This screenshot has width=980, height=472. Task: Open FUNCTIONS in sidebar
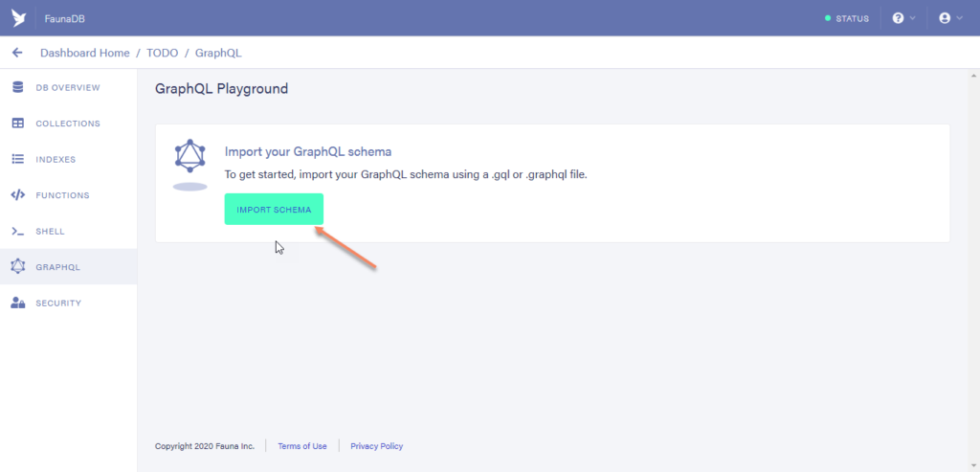[x=68, y=195]
